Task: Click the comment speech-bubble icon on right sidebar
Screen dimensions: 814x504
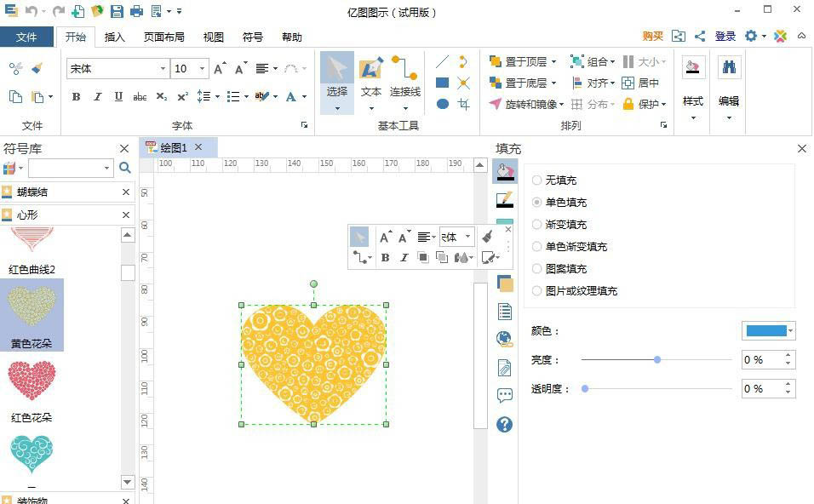Action: tap(504, 394)
